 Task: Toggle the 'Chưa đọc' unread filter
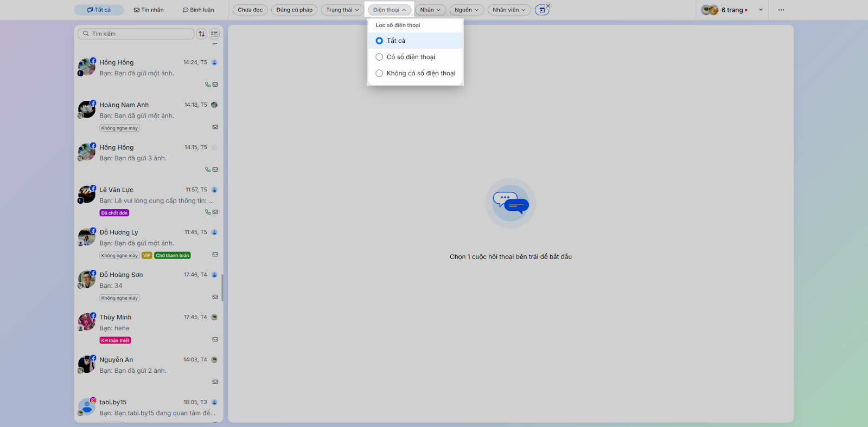[x=250, y=10]
